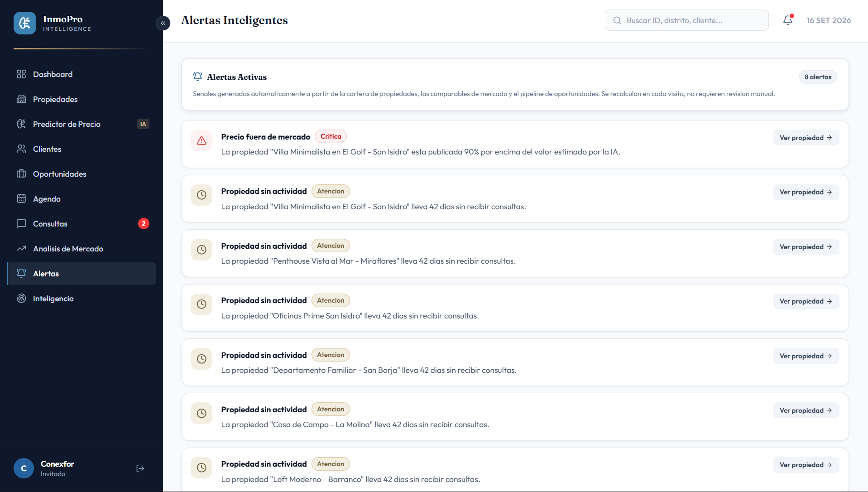Click the Alertas Inteligentes page title
The width and height of the screenshot is (868, 492).
coord(235,20)
